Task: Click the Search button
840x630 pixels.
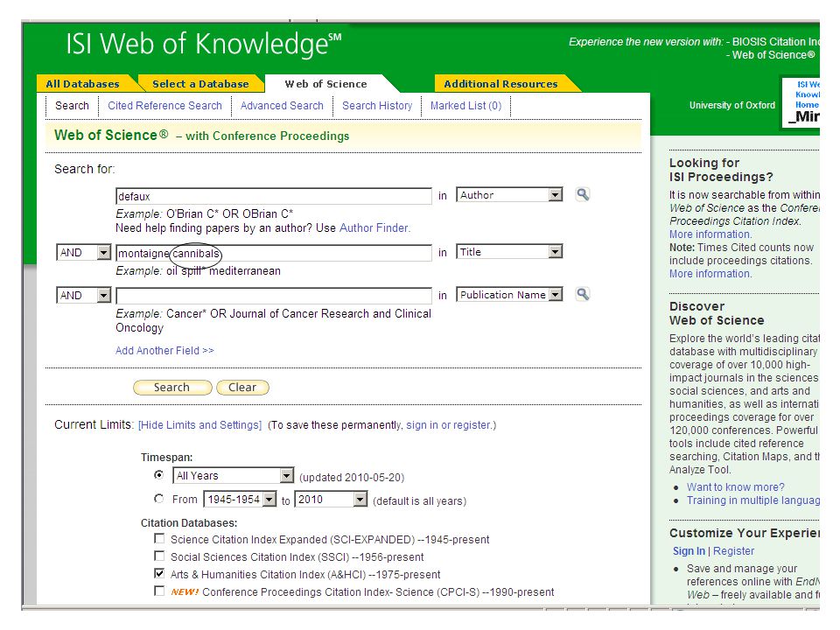Action: [172, 388]
